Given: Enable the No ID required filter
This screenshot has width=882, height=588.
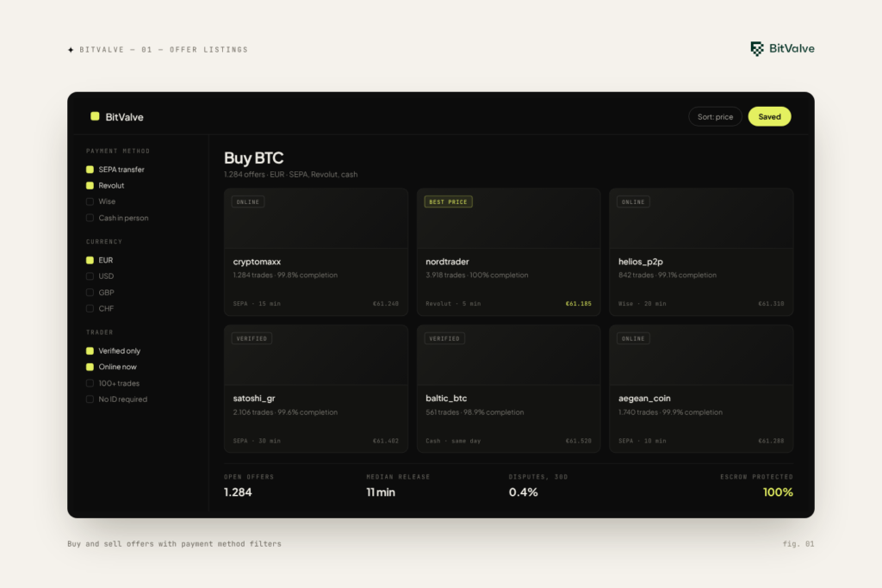Looking at the screenshot, I should click(90, 399).
